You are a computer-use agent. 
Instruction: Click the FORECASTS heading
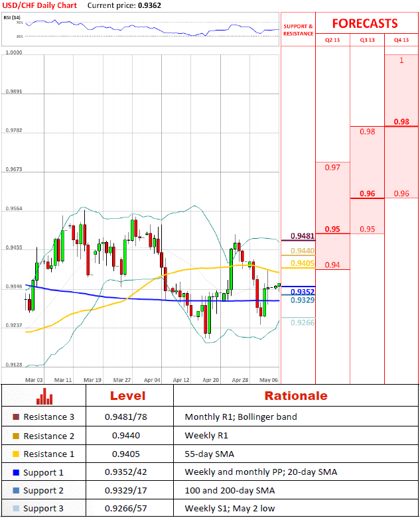pyautogui.click(x=365, y=23)
